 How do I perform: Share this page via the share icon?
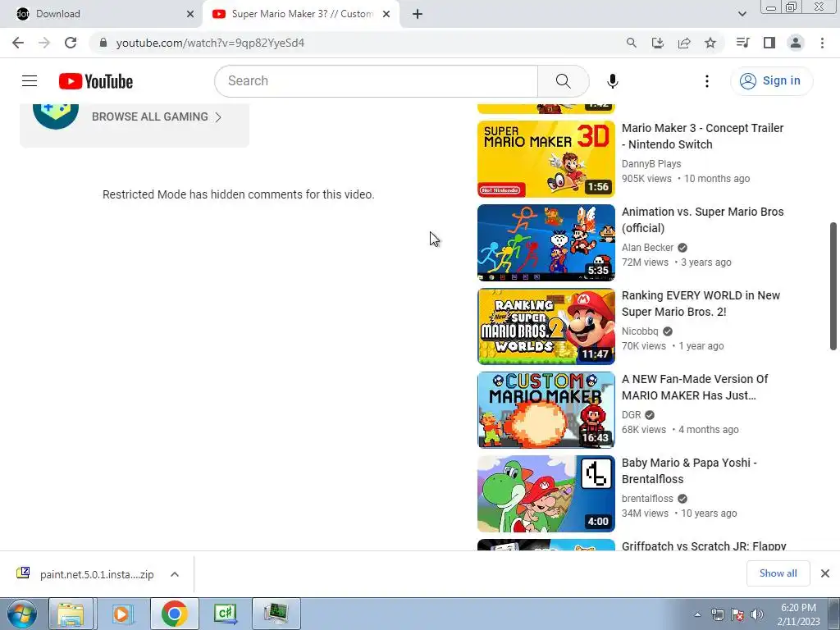click(x=684, y=43)
